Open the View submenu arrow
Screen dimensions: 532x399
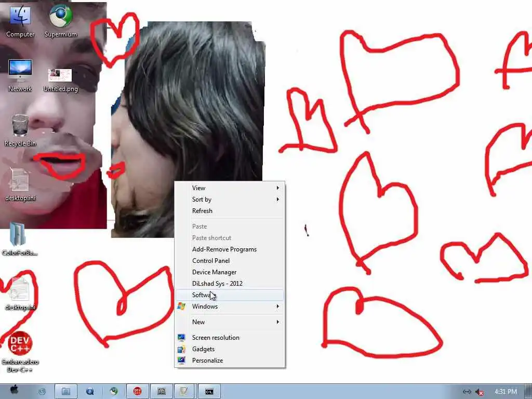point(277,188)
